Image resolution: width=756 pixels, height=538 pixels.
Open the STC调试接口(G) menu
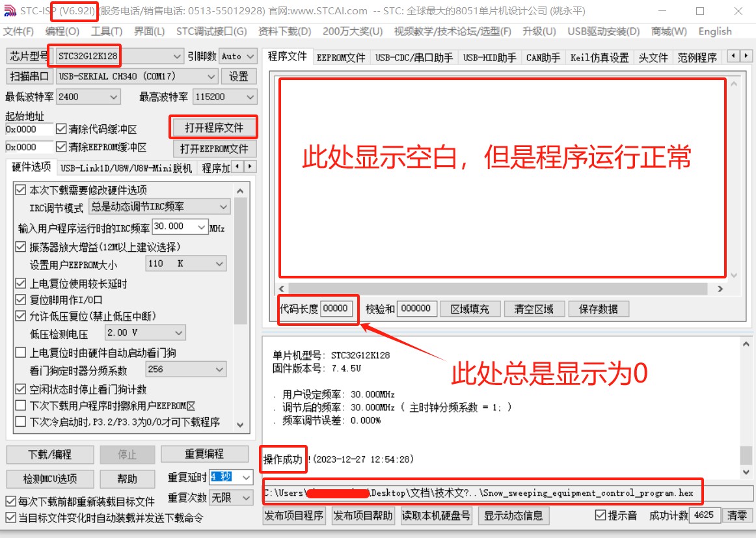pyautogui.click(x=211, y=31)
